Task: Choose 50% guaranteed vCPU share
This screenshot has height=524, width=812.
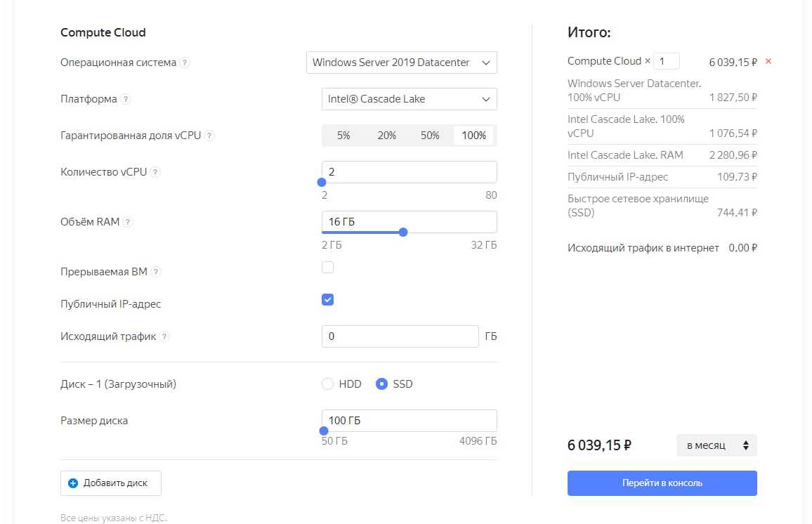Action: (430, 136)
